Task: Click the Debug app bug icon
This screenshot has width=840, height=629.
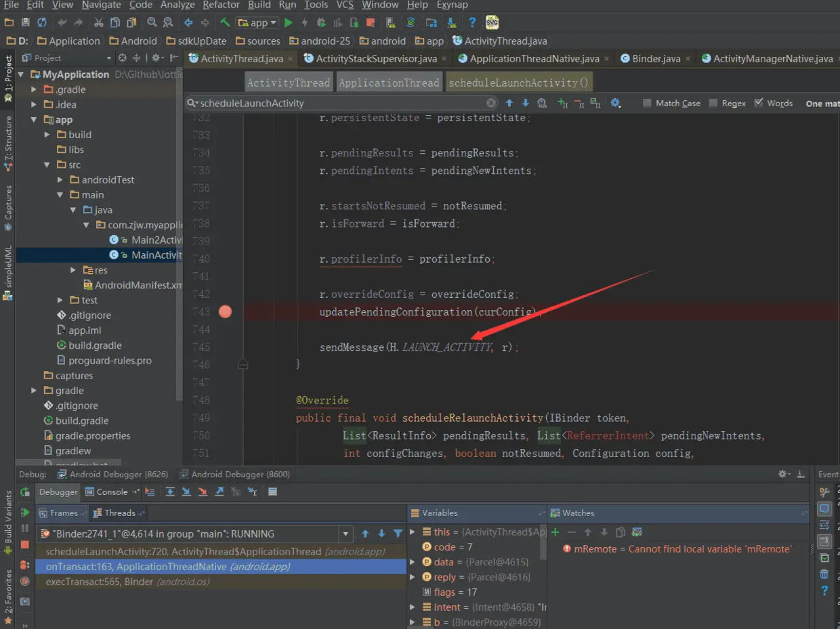Action: (x=321, y=22)
